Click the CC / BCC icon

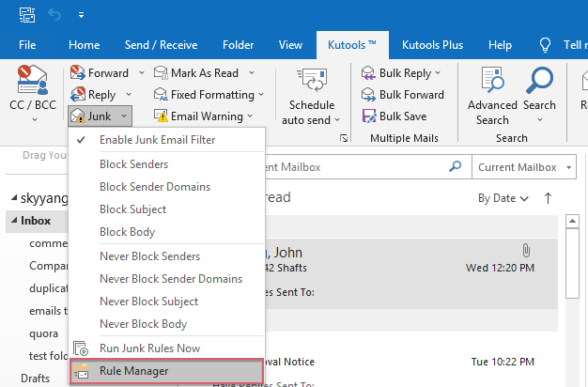pyautogui.click(x=33, y=80)
